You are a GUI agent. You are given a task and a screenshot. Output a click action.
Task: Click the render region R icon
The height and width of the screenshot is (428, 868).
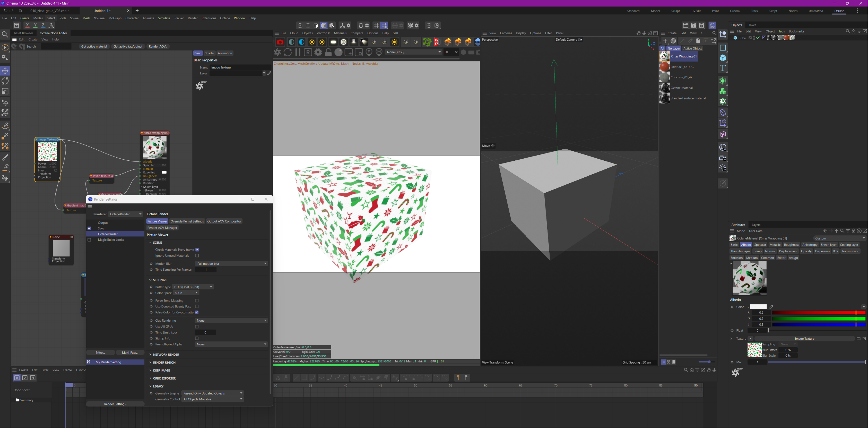(x=308, y=52)
